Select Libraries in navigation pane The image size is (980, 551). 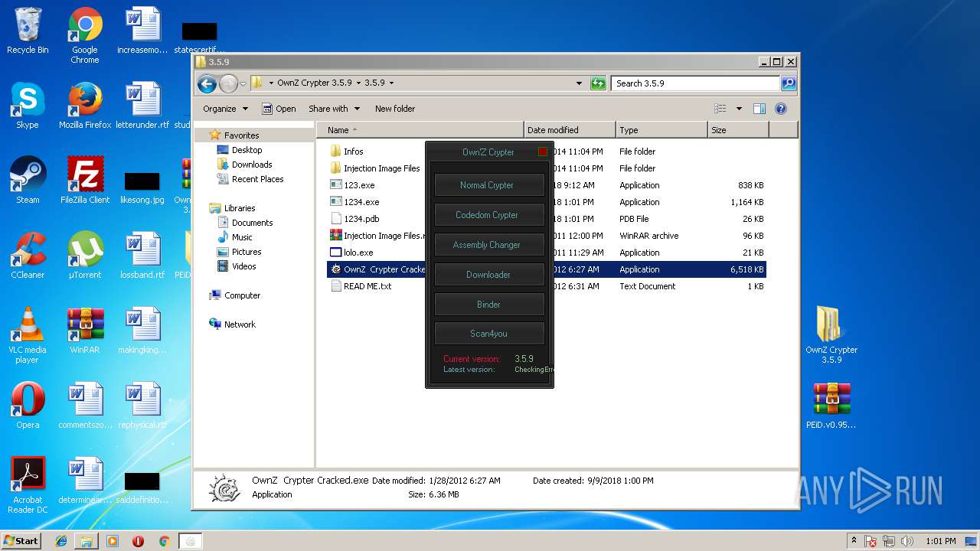pyautogui.click(x=240, y=208)
